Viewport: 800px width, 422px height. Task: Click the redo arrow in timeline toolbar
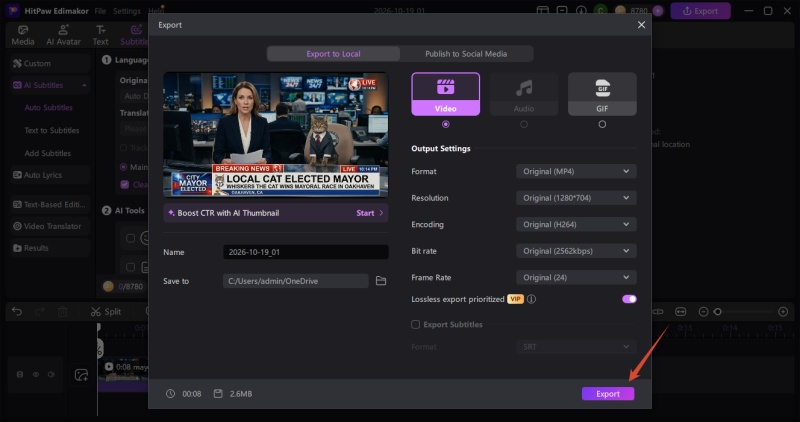(40, 311)
